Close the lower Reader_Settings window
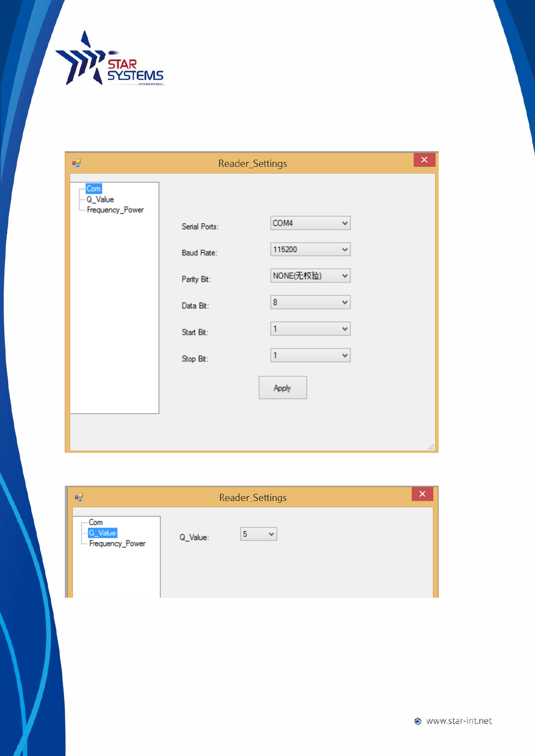This screenshot has width=535, height=756. point(422,494)
